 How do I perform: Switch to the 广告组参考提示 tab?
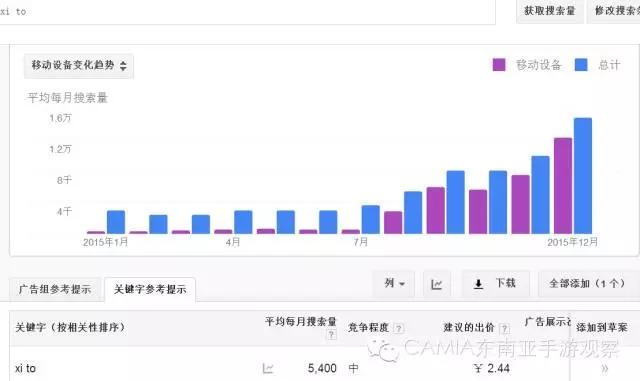pos(55,290)
